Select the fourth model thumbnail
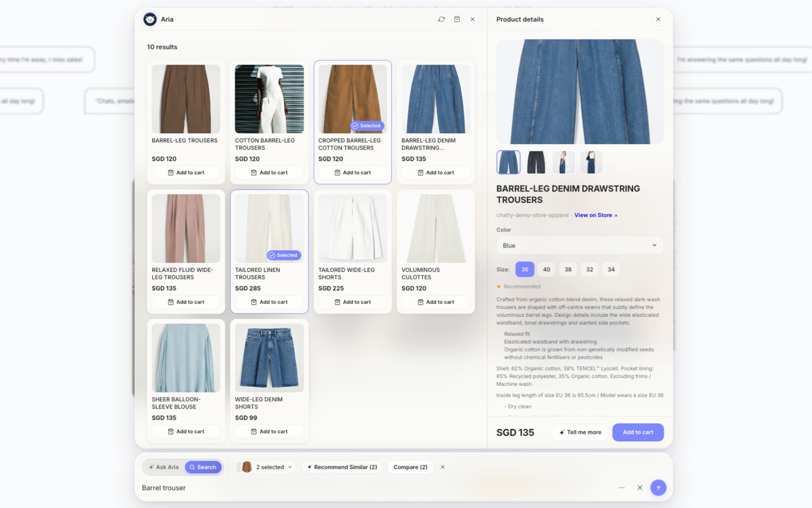This screenshot has width=812, height=508. (x=591, y=163)
